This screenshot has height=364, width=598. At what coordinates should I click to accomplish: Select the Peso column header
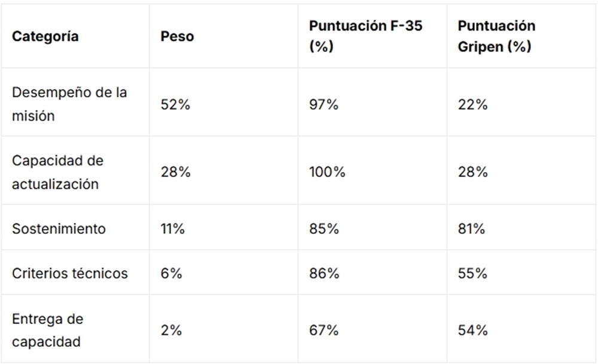pyautogui.click(x=177, y=36)
